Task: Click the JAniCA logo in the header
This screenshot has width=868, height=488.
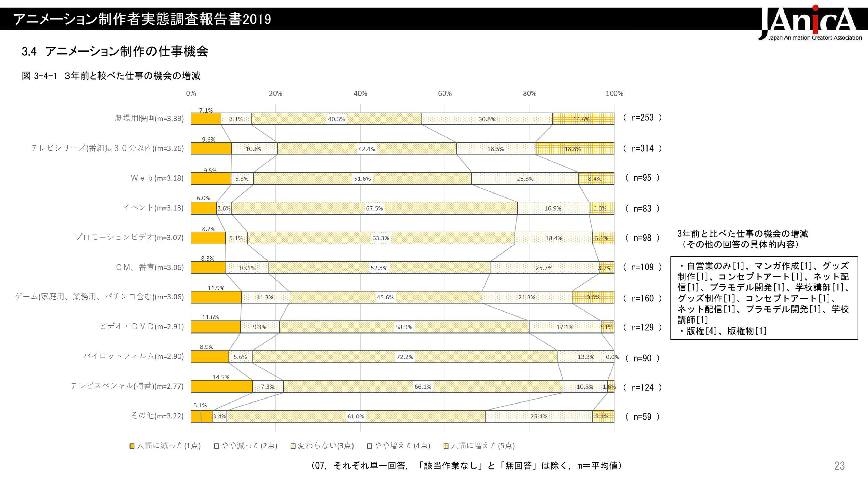Action: 810,23
